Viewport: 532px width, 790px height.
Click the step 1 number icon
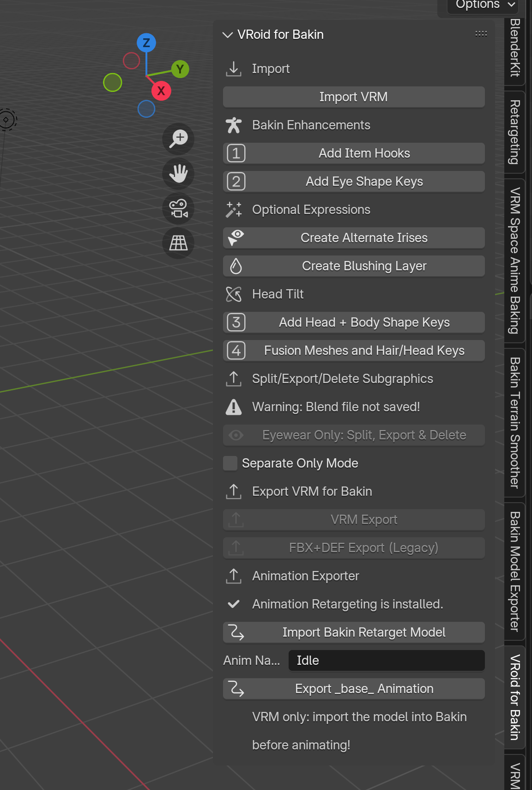point(236,153)
